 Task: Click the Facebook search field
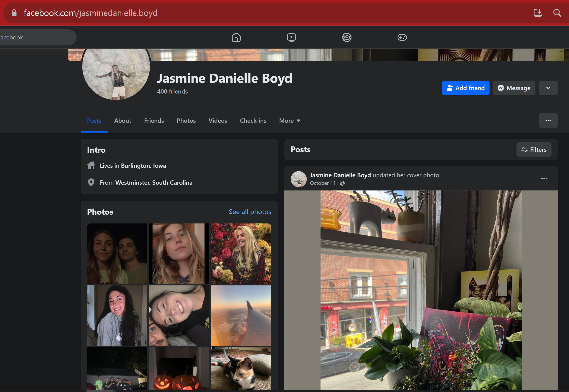[x=37, y=37]
